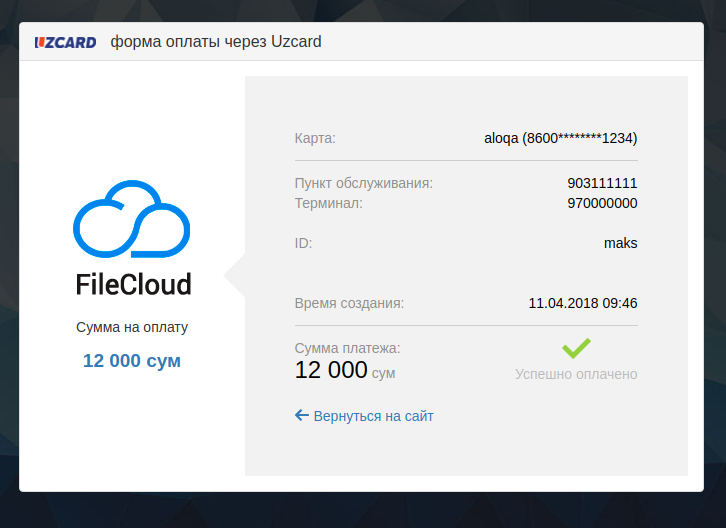Click the Пункт обслуживания label

point(363,183)
